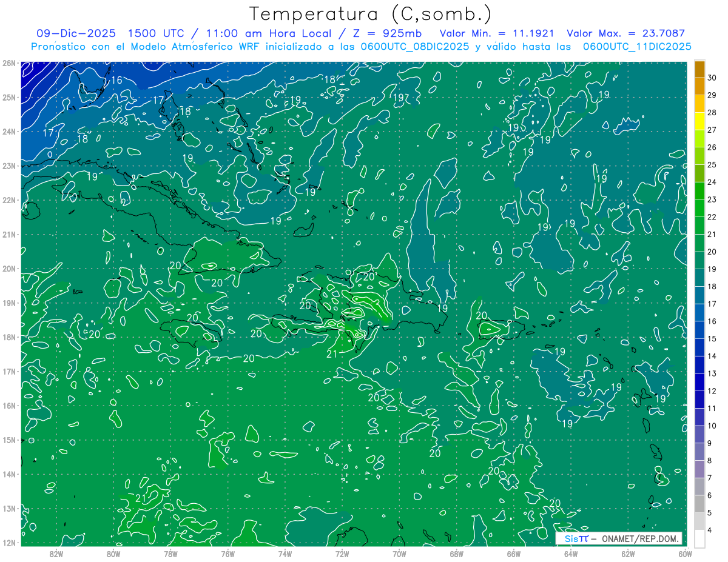Viewport: 728px width, 562px height.
Task: Click the 72W longitude axis label
Action: pyautogui.click(x=342, y=553)
